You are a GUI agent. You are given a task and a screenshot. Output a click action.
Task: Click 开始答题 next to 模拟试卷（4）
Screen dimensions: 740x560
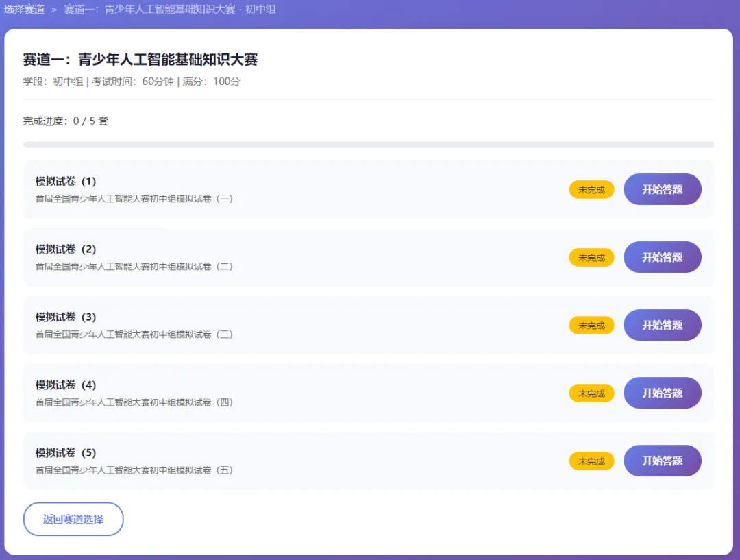pyautogui.click(x=662, y=393)
